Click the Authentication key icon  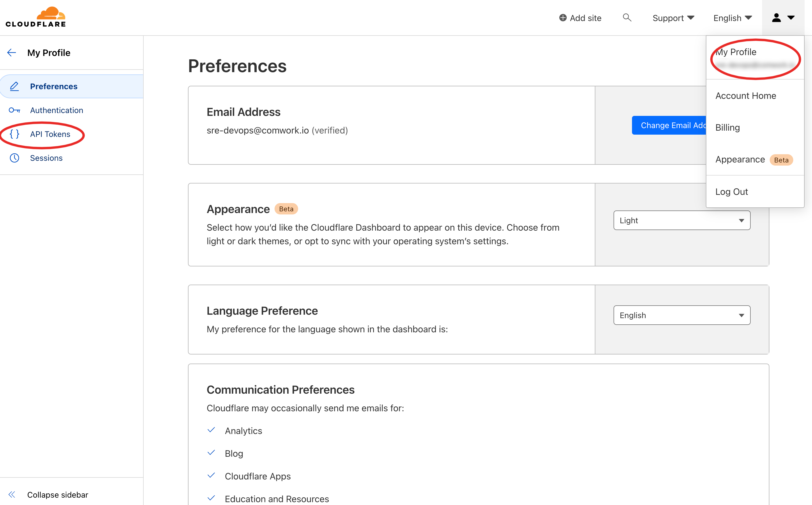14,110
